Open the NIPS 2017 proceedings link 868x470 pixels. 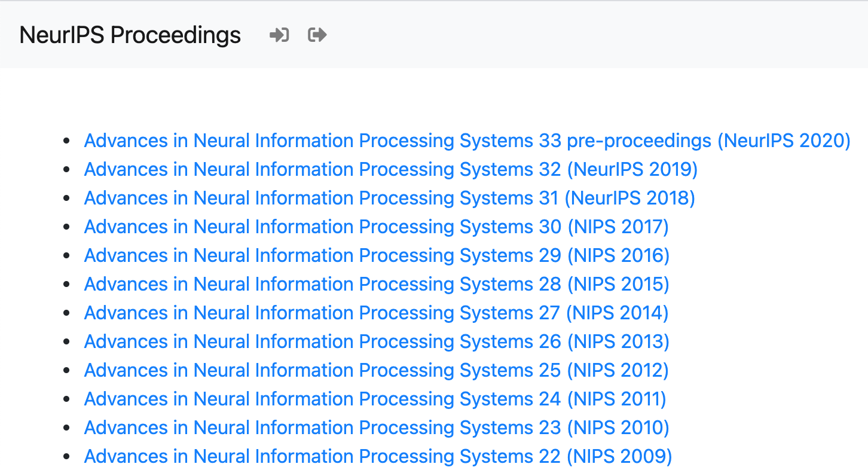376,227
